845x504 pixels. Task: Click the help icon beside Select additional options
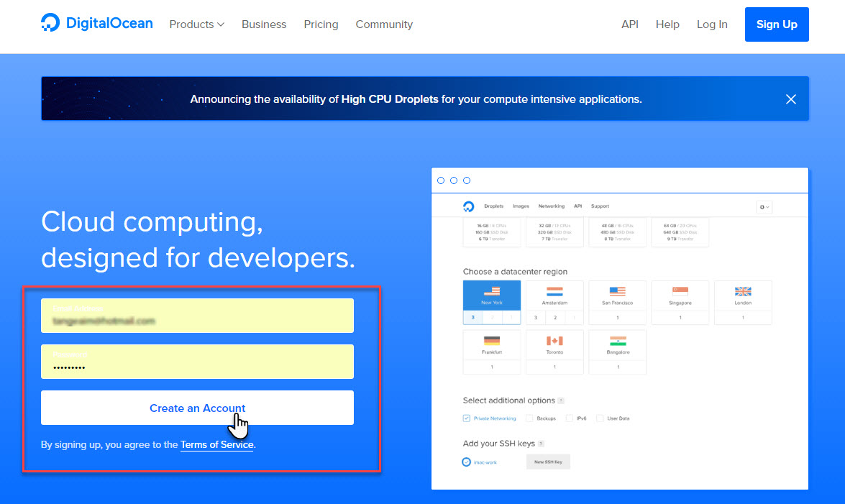[561, 400]
